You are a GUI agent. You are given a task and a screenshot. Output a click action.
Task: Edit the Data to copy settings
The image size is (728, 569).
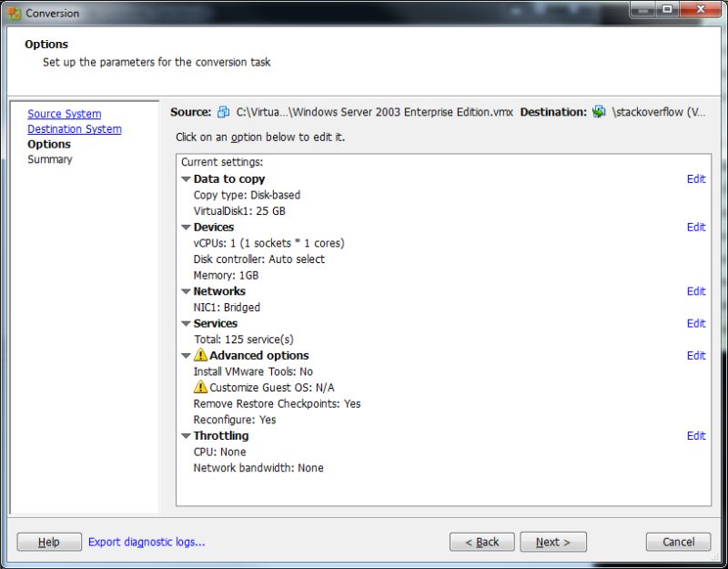pos(696,178)
